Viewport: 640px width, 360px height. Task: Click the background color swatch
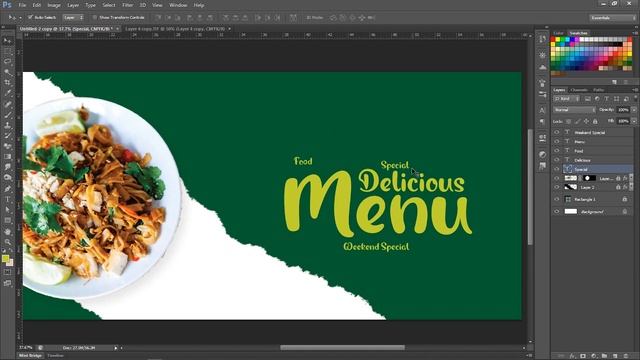tap(10, 263)
